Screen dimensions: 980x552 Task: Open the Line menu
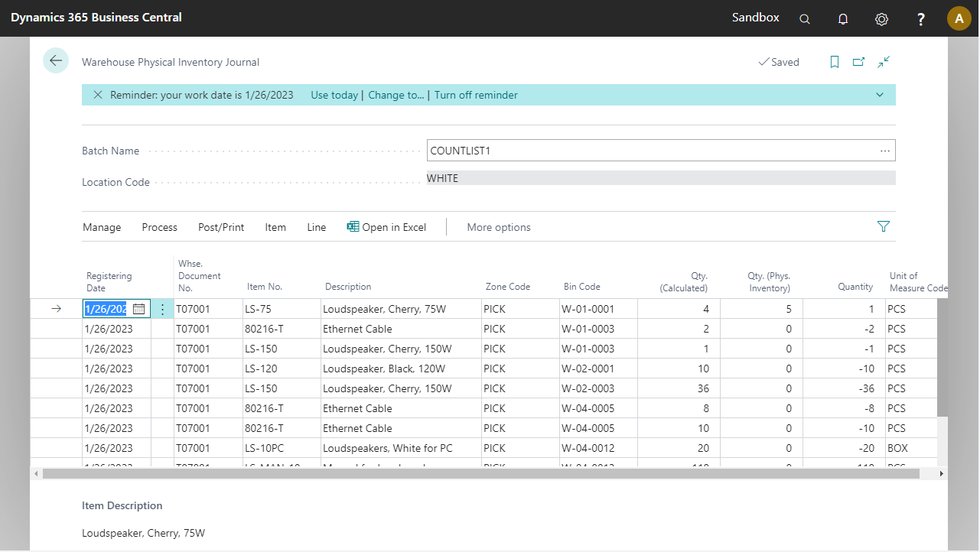point(317,227)
